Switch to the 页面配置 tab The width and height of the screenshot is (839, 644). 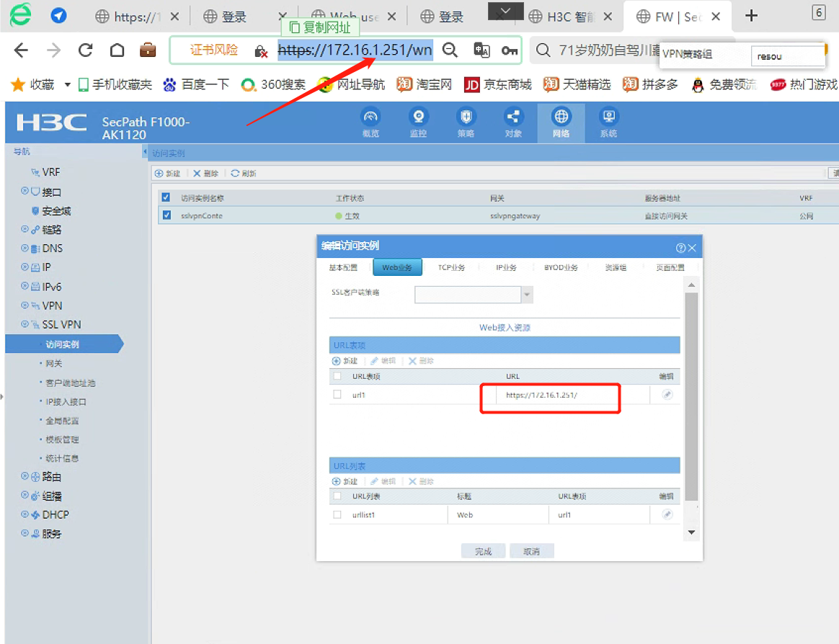pyautogui.click(x=670, y=267)
